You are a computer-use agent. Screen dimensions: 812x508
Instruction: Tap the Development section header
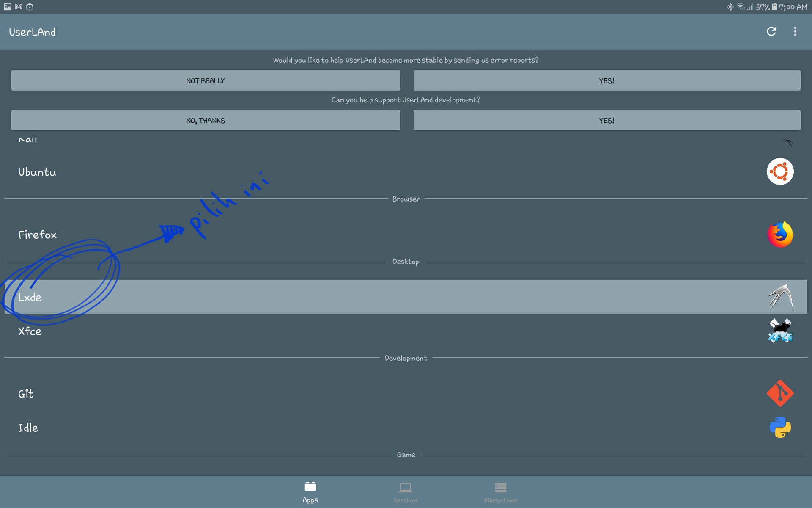click(x=406, y=358)
